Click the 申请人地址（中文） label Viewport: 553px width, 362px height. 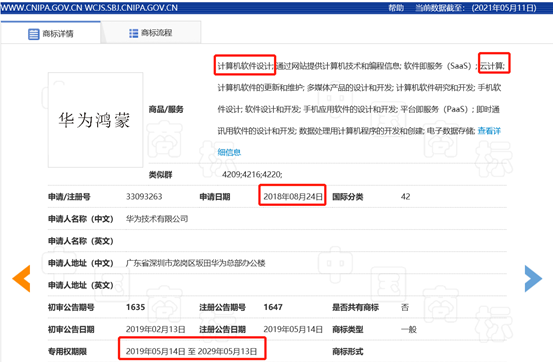click(81, 263)
